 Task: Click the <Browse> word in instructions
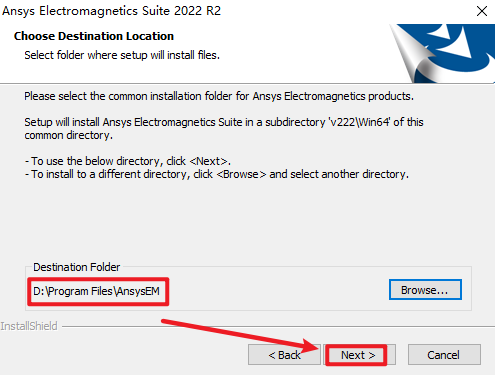tap(241, 174)
